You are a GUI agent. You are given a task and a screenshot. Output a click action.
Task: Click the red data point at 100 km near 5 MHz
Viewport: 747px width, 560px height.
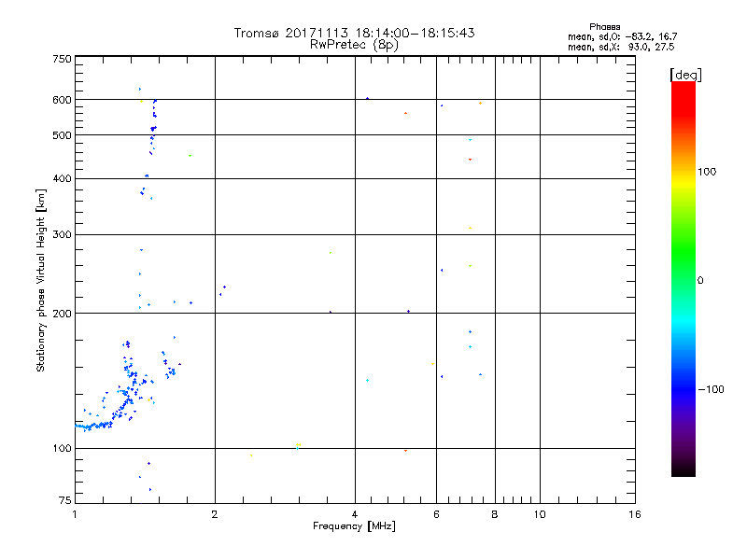[405, 451]
